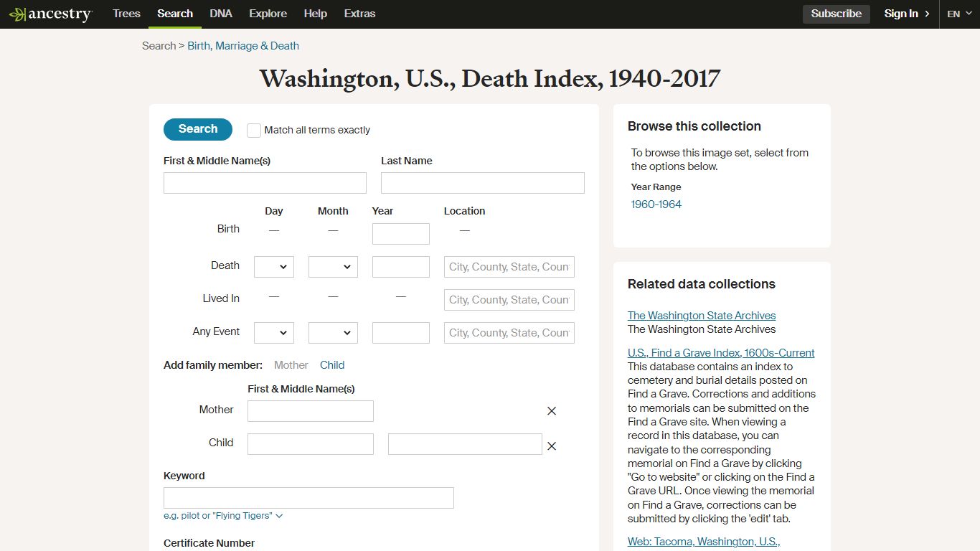This screenshot has height=551, width=980.
Task: Click the Subscribe button
Action: (837, 14)
